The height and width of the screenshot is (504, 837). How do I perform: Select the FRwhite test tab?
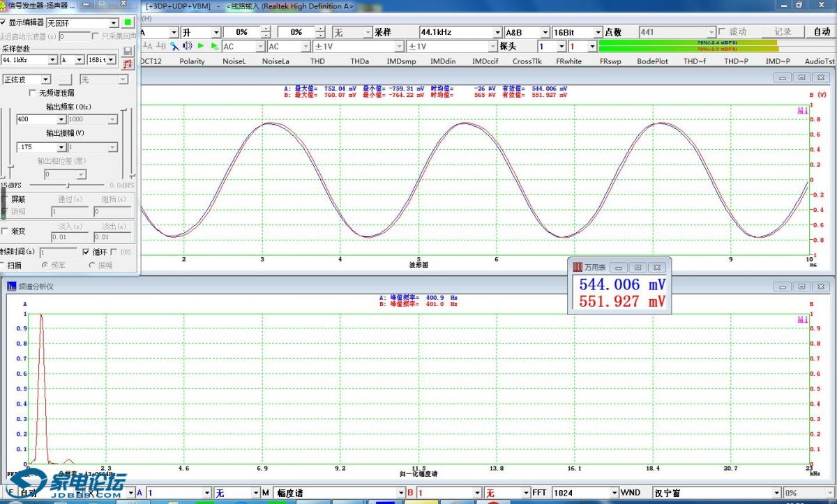568,61
